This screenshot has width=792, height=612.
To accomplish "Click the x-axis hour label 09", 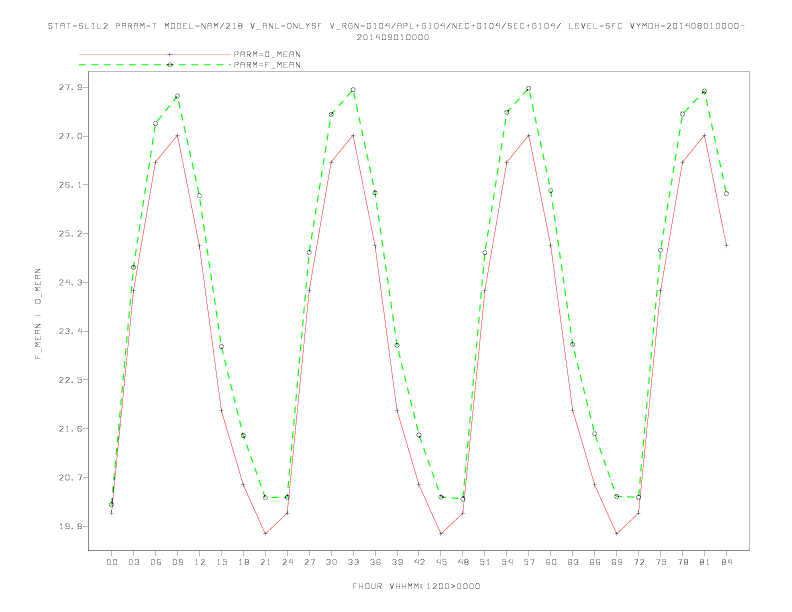I will pyautogui.click(x=177, y=562).
